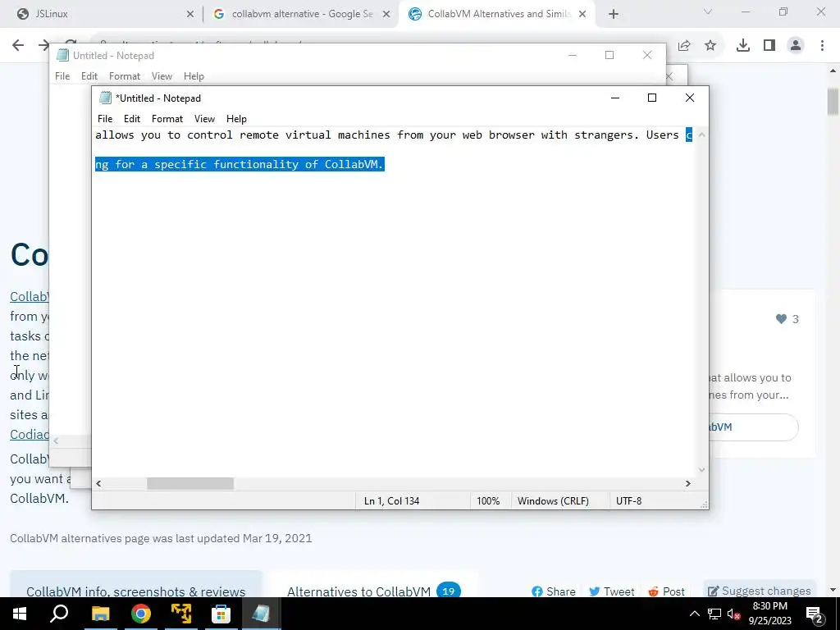Open a new Chrome tab
The width and height of the screenshot is (840, 630).
(x=614, y=15)
